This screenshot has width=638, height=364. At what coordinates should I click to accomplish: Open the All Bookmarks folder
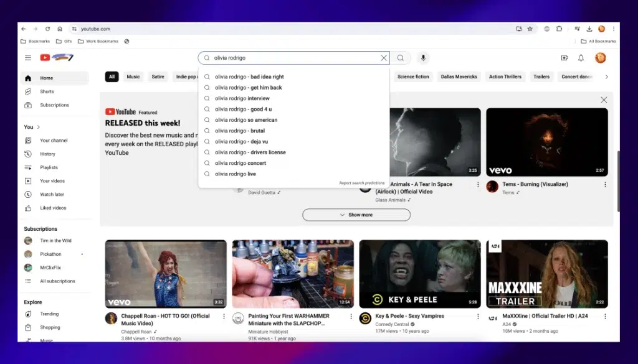pyautogui.click(x=598, y=41)
